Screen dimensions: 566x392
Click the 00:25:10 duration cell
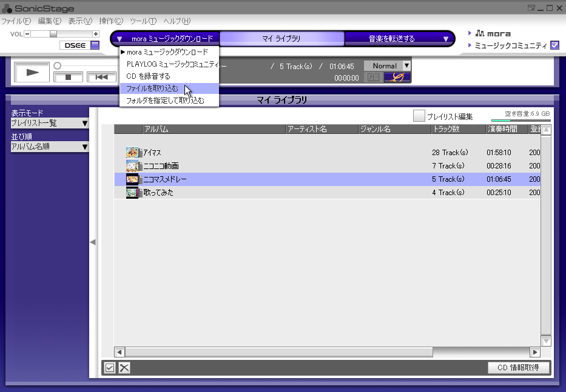[499, 193]
